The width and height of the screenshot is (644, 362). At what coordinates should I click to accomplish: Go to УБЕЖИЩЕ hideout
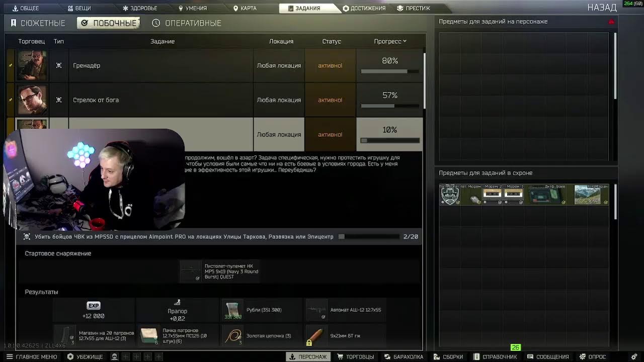pos(85,356)
